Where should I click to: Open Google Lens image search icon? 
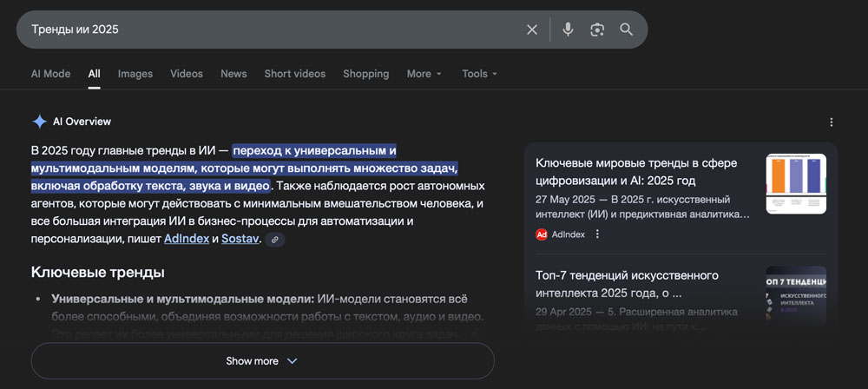point(597,30)
